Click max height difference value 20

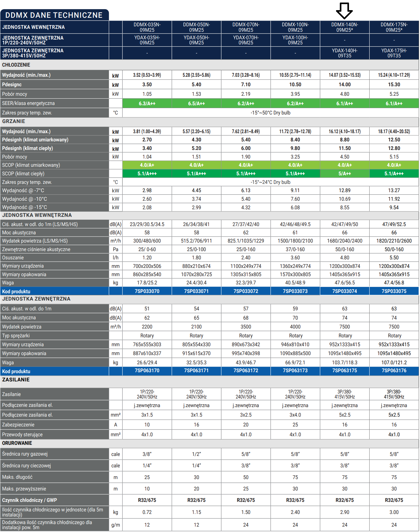point(197,489)
